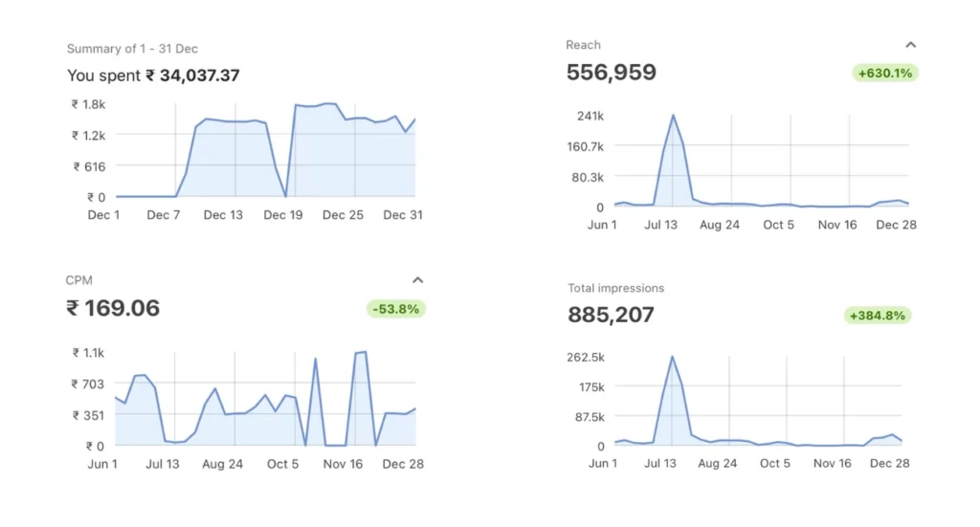
Task: Click the 'Nov 16' label on CPM chart
Action: [343, 464]
